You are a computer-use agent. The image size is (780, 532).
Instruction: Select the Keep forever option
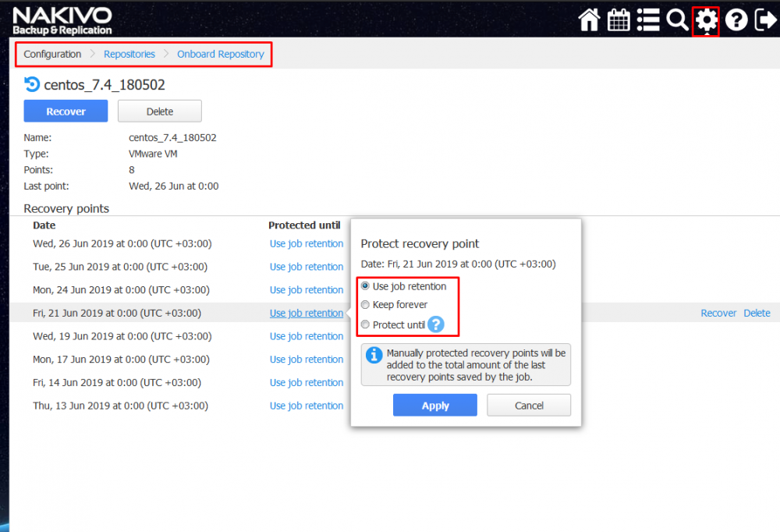pos(365,304)
